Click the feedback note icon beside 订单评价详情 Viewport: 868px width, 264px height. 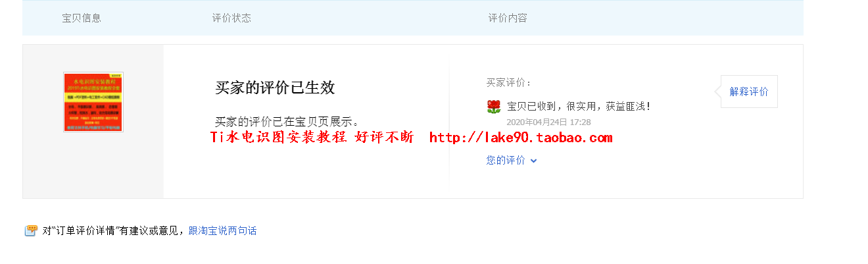pos(31,230)
